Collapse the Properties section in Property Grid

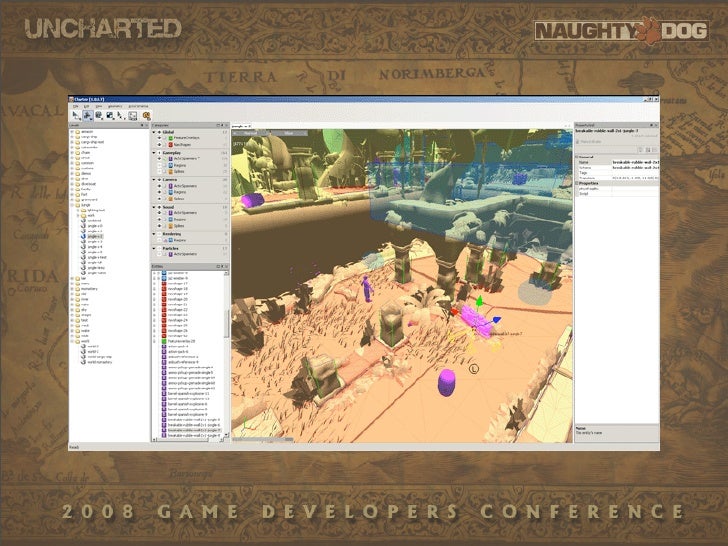[577, 183]
